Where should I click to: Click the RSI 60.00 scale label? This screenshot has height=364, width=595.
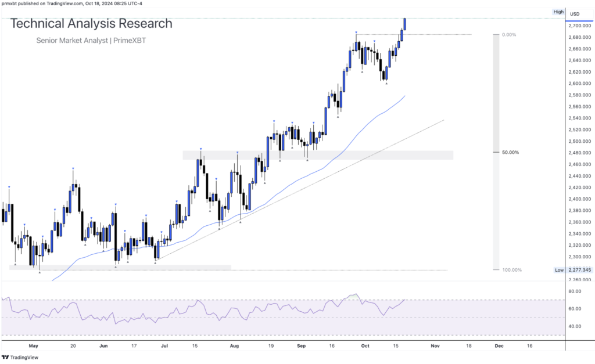click(575, 309)
